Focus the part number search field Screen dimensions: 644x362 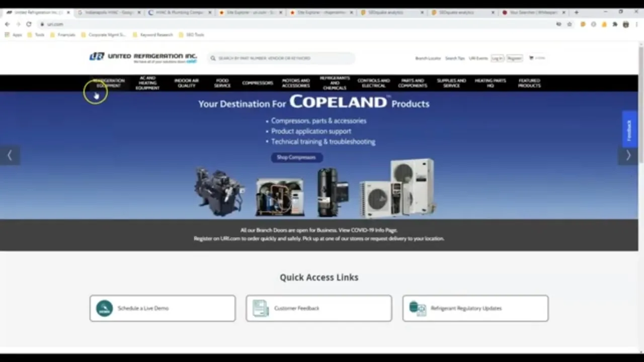coord(281,58)
